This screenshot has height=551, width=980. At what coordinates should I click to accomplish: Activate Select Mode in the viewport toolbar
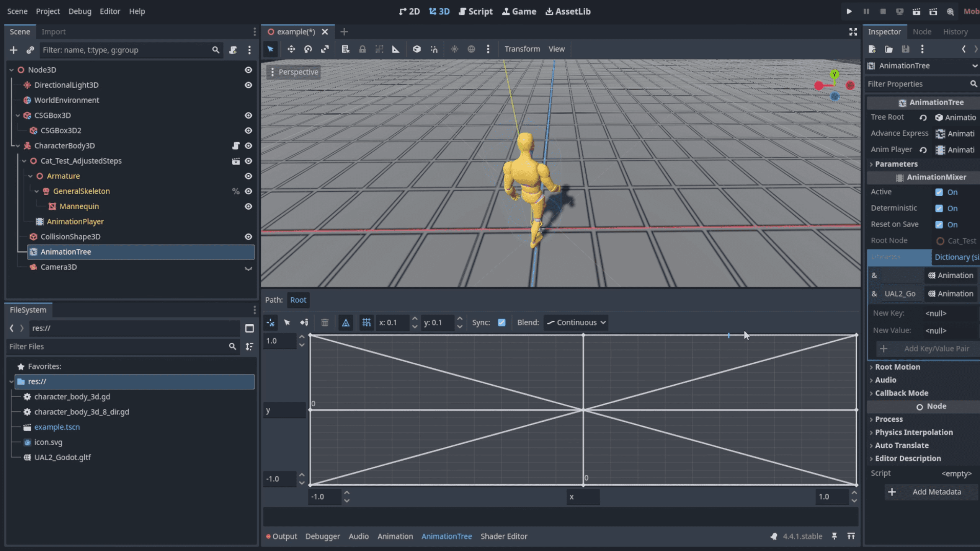[x=270, y=49]
